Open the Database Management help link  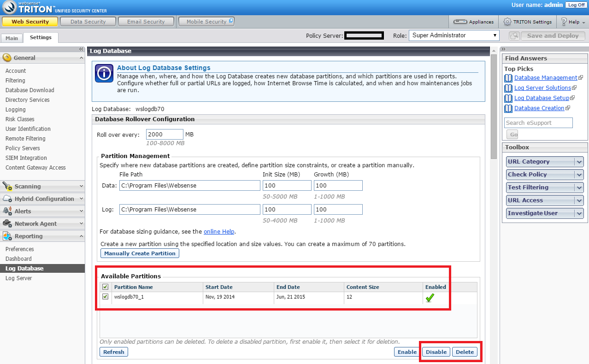(x=546, y=78)
